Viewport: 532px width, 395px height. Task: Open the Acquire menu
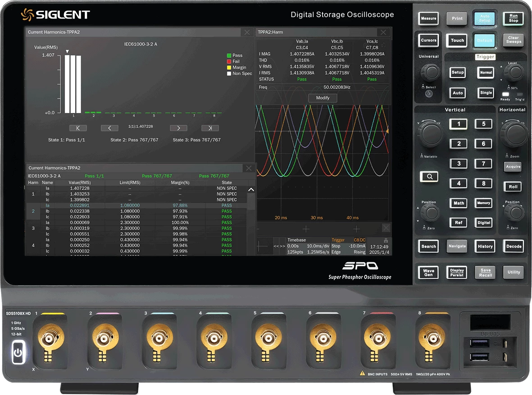point(513,167)
